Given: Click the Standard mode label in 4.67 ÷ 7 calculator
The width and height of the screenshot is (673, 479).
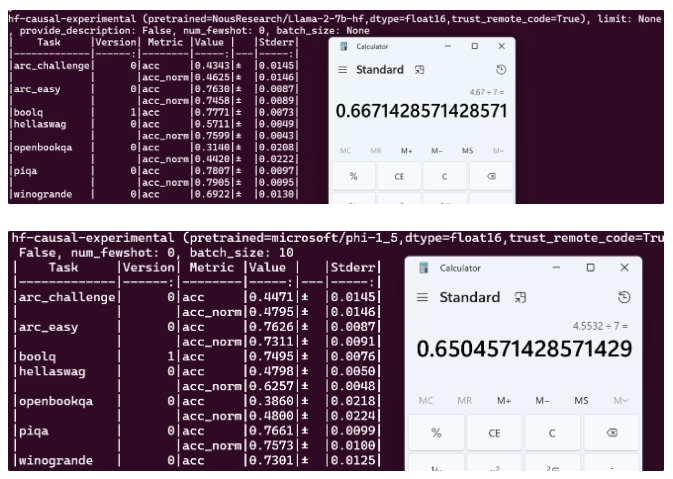Looking at the screenshot, I should (x=380, y=70).
